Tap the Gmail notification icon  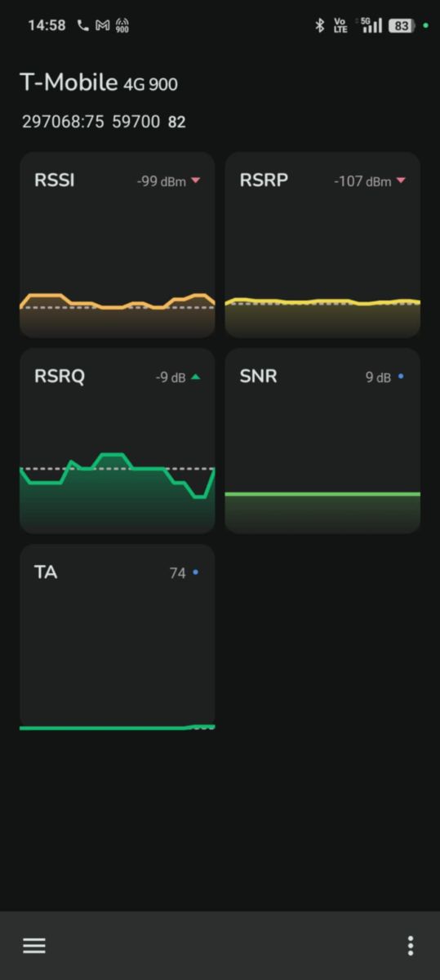(x=102, y=25)
